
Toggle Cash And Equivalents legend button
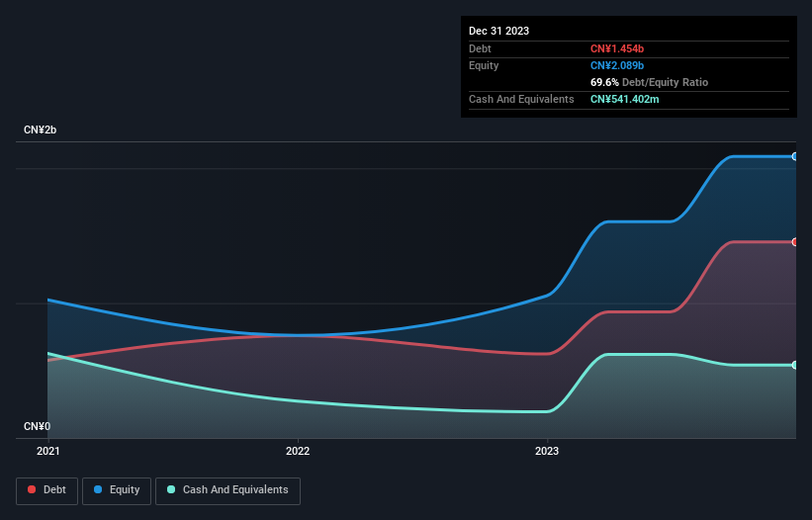227,490
